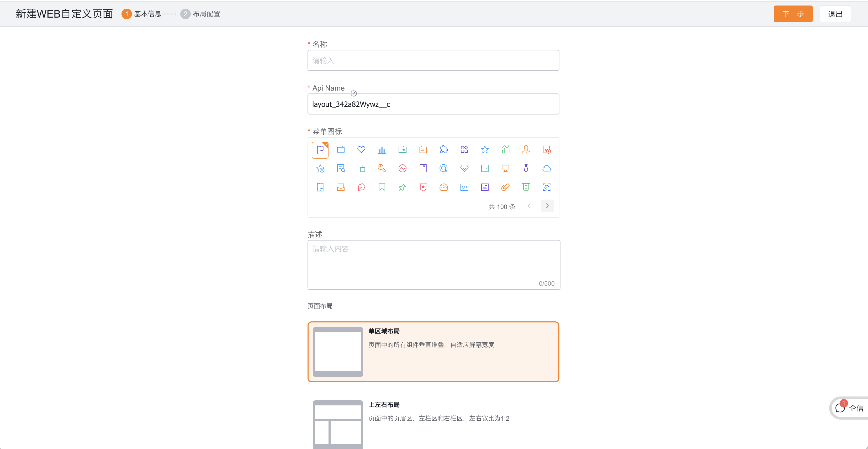Click the 下一步 next step button
Viewport: 868px width, 449px height.
click(x=793, y=14)
